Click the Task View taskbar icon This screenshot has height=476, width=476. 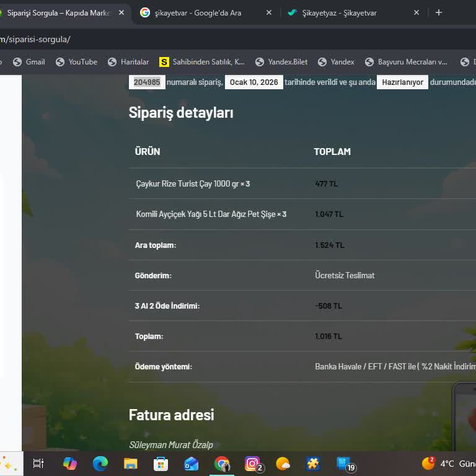pyautogui.click(x=38, y=463)
